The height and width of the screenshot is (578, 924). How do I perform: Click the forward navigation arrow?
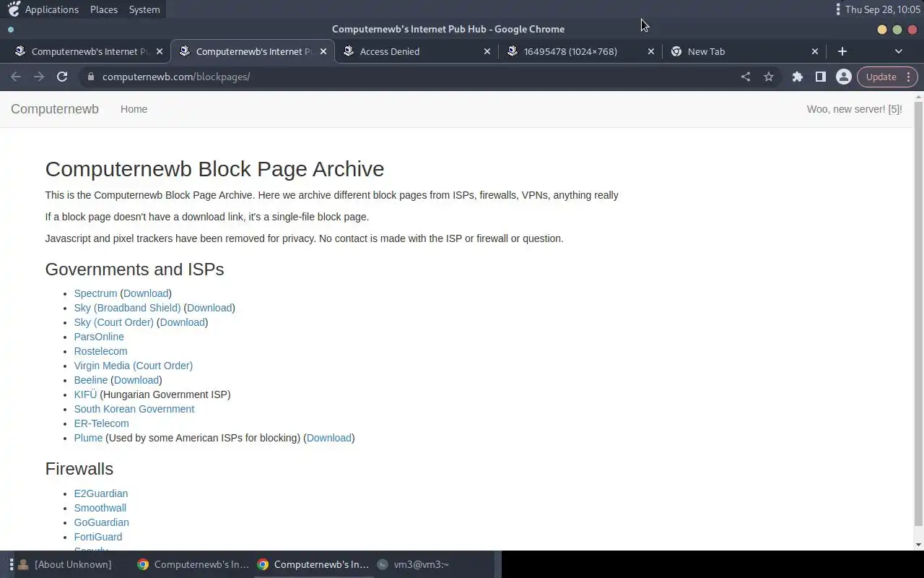[x=39, y=77]
